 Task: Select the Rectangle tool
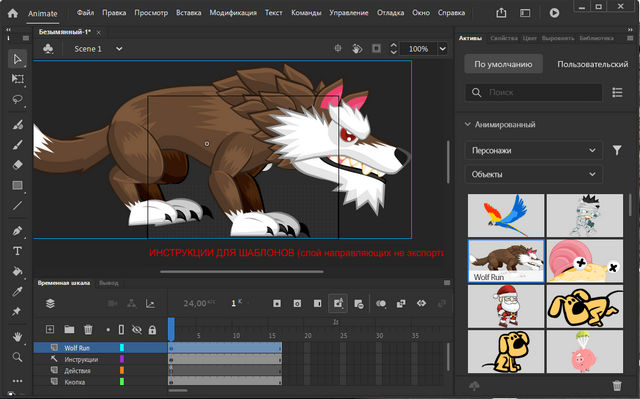(x=17, y=185)
